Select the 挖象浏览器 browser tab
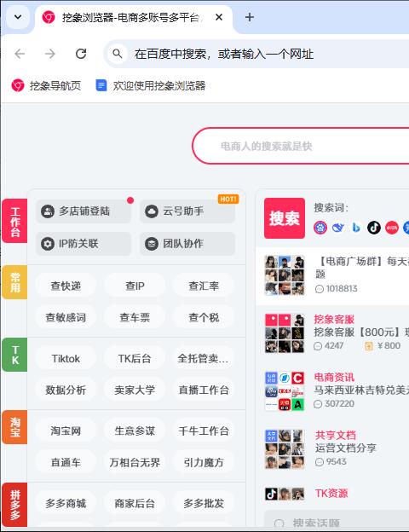 pos(134,17)
